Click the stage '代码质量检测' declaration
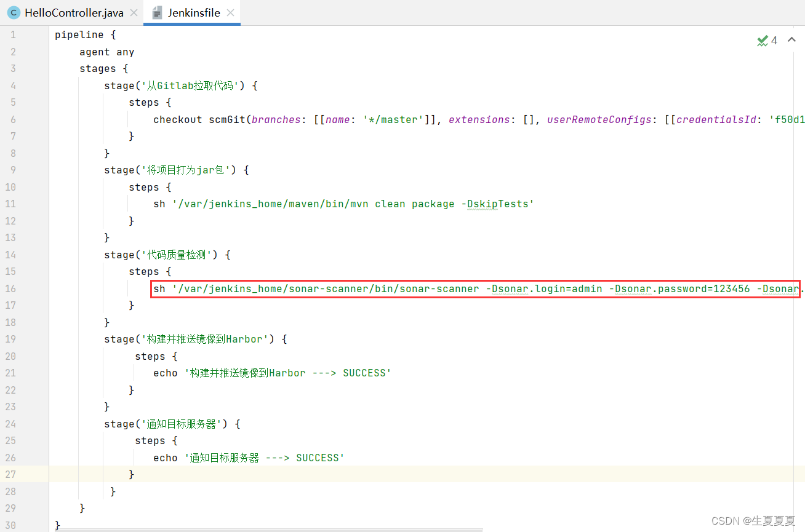Image resolution: width=805 pixels, height=532 pixels. pyautogui.click(x=166, y=255)
